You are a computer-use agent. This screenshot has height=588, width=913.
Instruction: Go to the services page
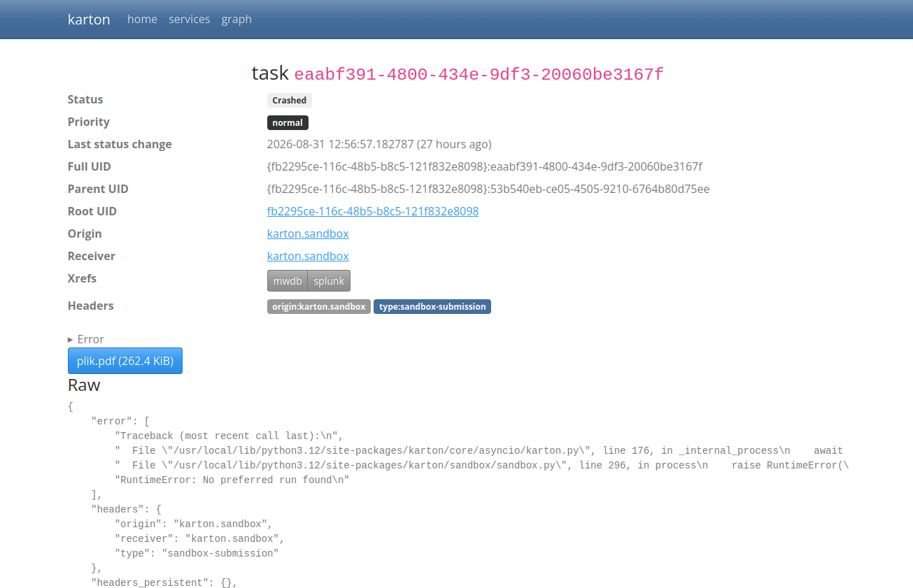[189, 19]
